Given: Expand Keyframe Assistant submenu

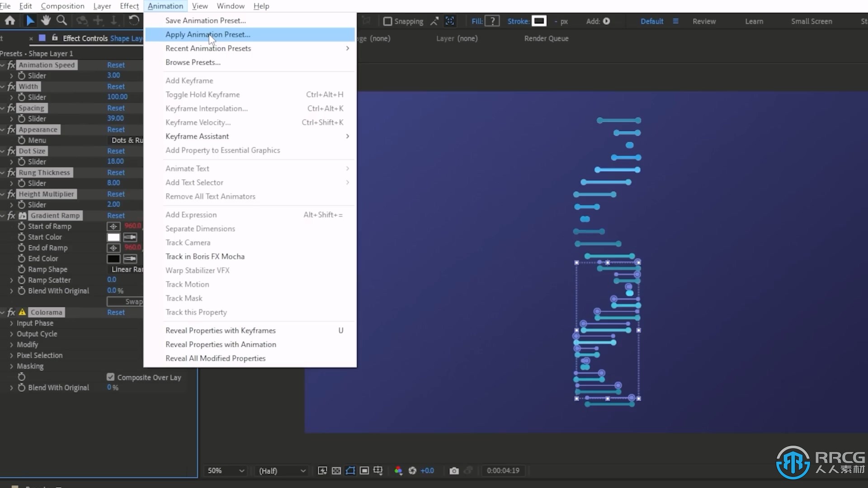Looking at the screenshot, I should click(197, 136).
